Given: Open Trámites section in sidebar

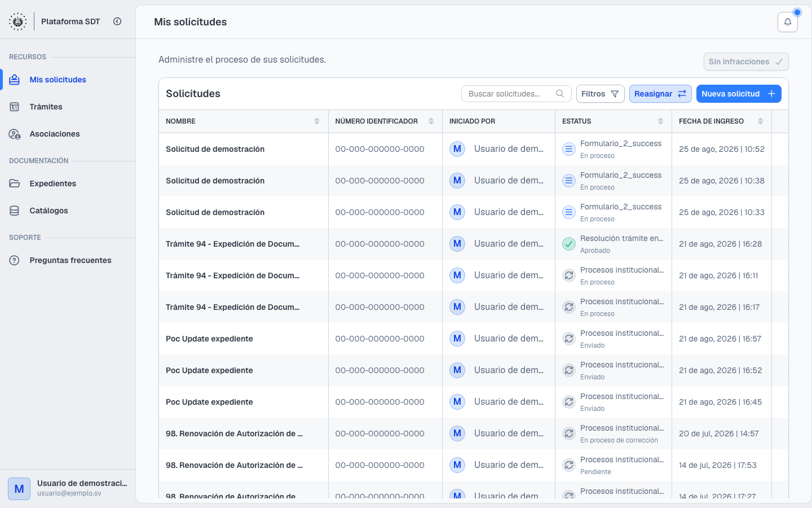Looking at the screenshot, I should coord(68,107).
